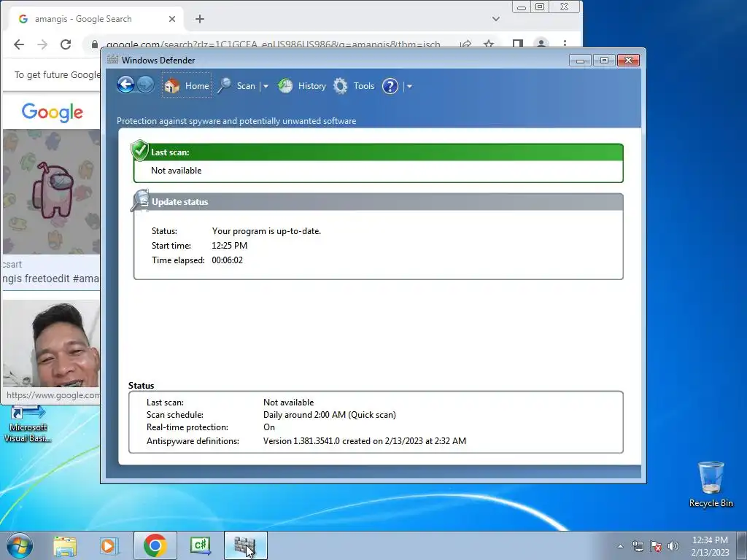Expand the Scan options dropdown arrow
Viewport: 747px width, 560px height.
tap(266, 86)
